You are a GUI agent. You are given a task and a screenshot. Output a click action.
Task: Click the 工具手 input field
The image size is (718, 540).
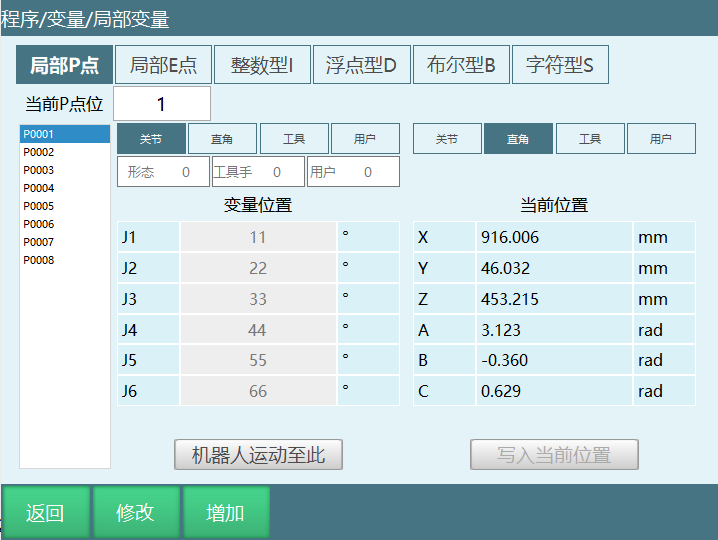point(258,172)
